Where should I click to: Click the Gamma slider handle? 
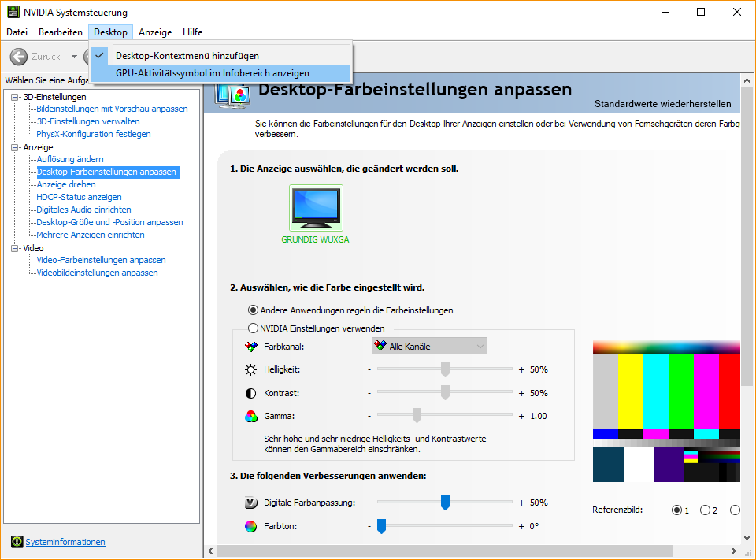(417, 415)
